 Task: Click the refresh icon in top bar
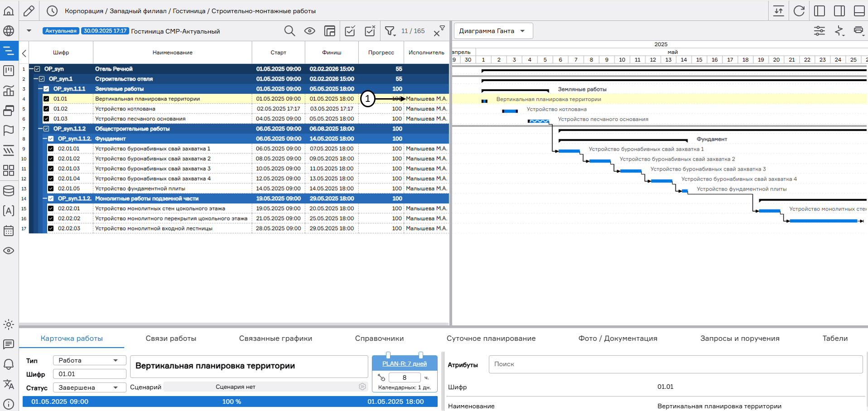799,11
